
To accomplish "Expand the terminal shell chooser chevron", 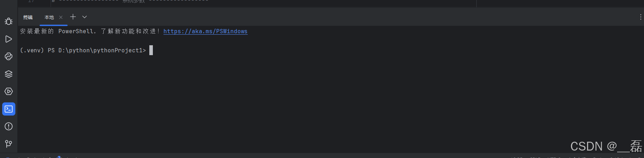I will pyautogui.click(x=85, y=17).
